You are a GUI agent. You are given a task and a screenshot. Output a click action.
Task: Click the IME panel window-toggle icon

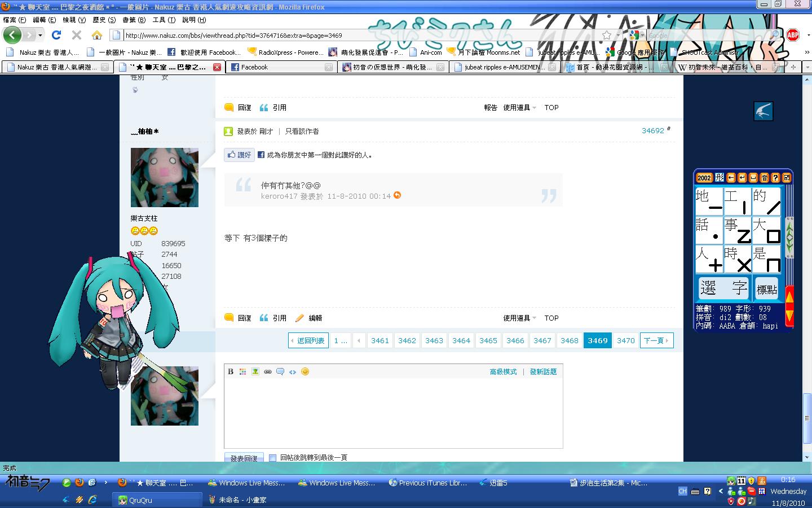787,178
